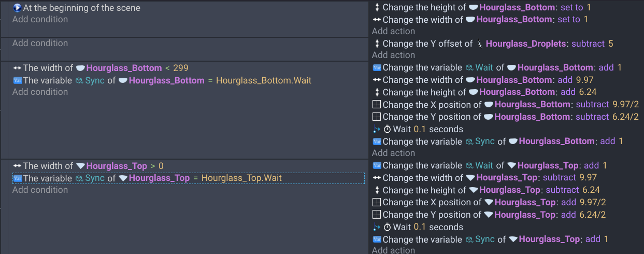Viewport: 644px width, 254px height.
Task: Click Y position icon of Hourglass_Top add 6.24/2
Action: [377, 215]
